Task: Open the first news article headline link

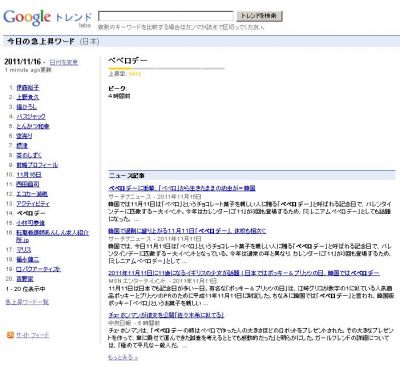Action: click(x=182, y=188)
